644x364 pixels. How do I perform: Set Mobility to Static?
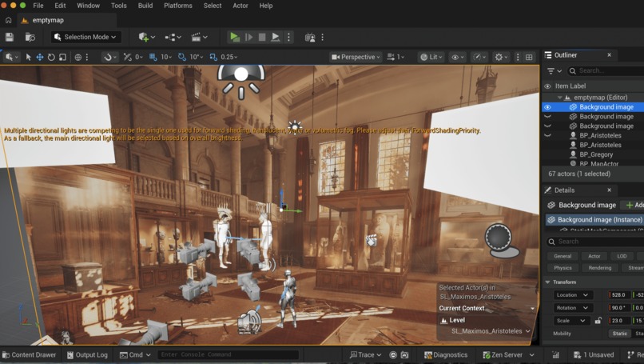[619, 334]
